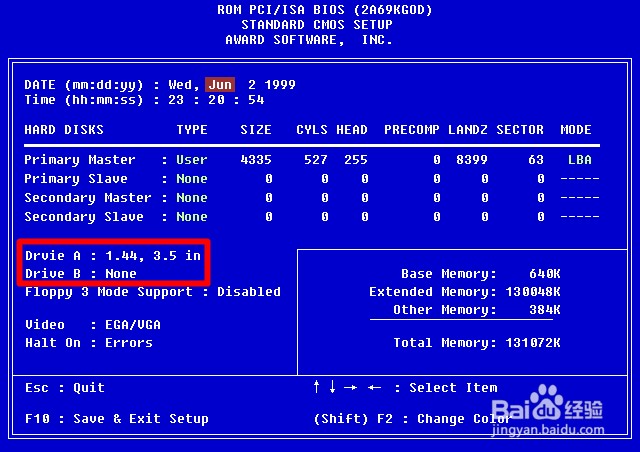640x452 pixels.
Task: Select the year value 1999
Action: click(x=280, y=85)
